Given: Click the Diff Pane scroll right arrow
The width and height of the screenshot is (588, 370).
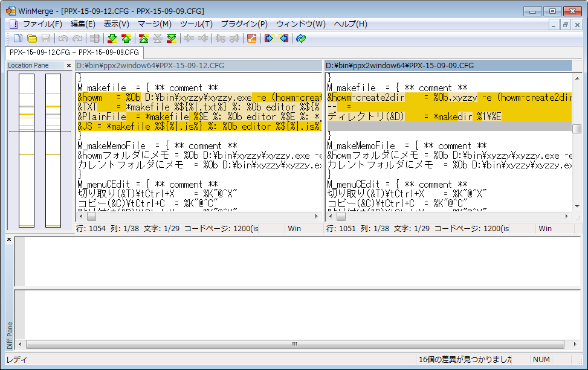Looking at the screenshot, I should pos(575,344).
